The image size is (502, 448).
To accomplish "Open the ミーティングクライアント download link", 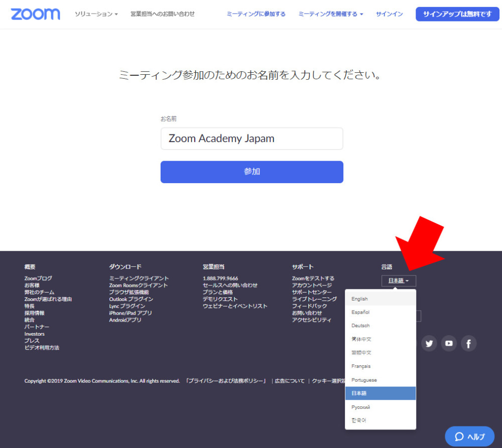I will 139,278.
